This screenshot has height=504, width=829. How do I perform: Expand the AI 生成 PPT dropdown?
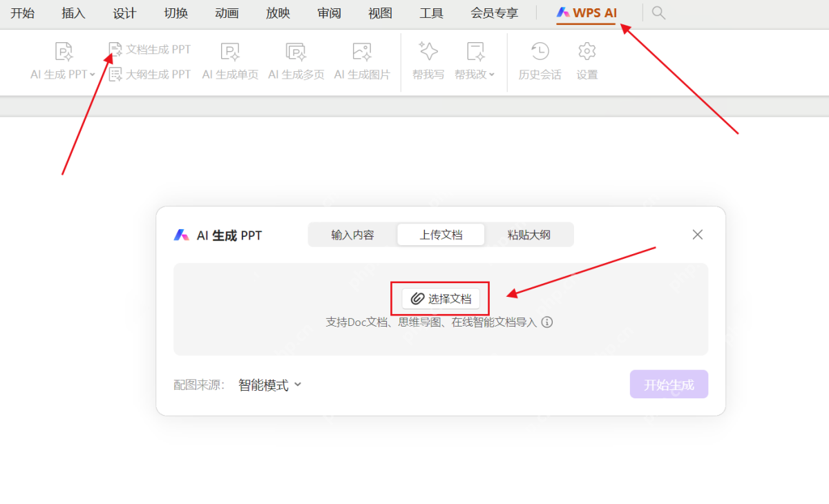coord(93,75)
